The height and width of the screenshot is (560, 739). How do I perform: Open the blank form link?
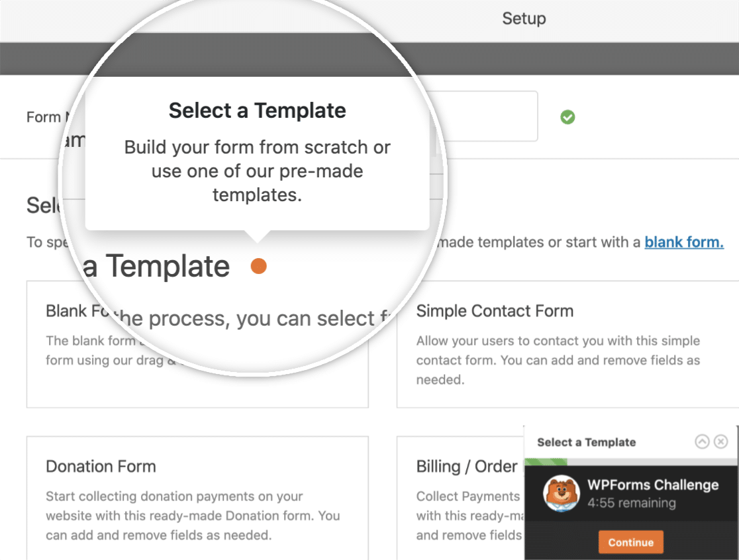pyautogui.click(x=684, y=242)
